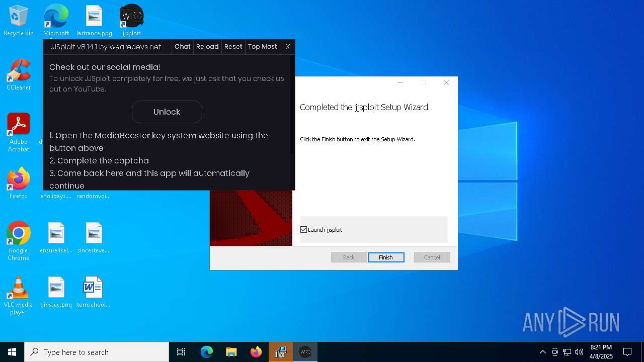Click the JJSploit v8.14.1 title text
This screenshot has width=644, height=362.
coord(105,47)
